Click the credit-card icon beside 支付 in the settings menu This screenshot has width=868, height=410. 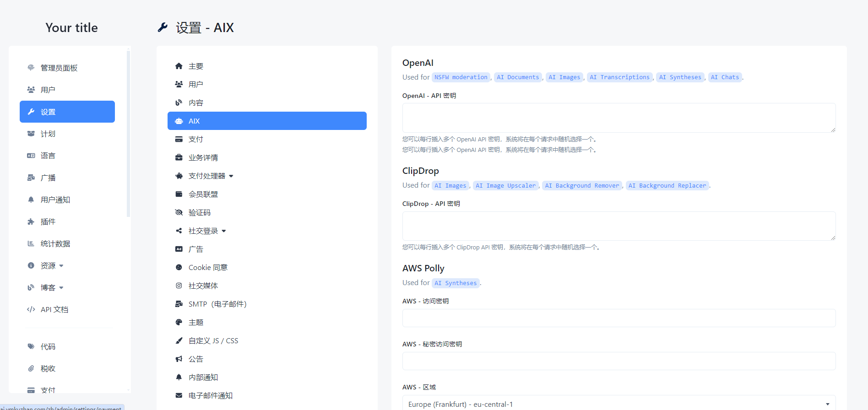pos(179,139)
